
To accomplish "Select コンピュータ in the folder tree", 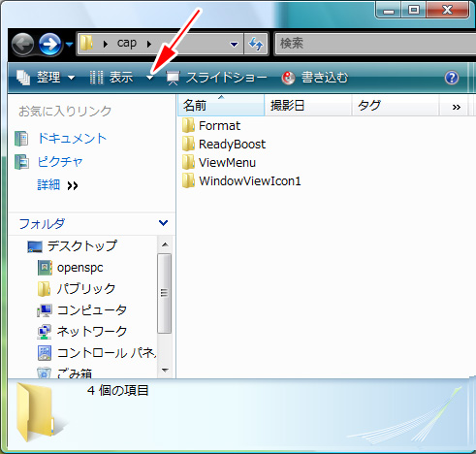I will [x=92, y=310].
